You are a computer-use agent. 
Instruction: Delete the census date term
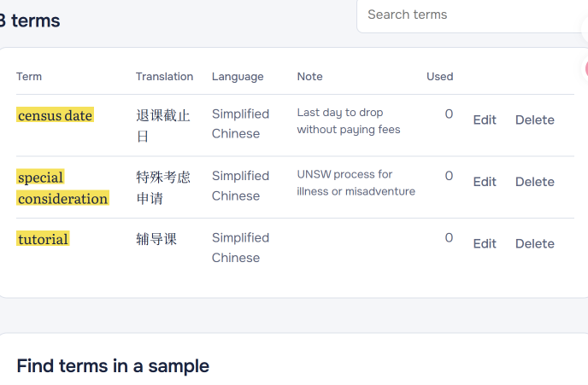535,120
